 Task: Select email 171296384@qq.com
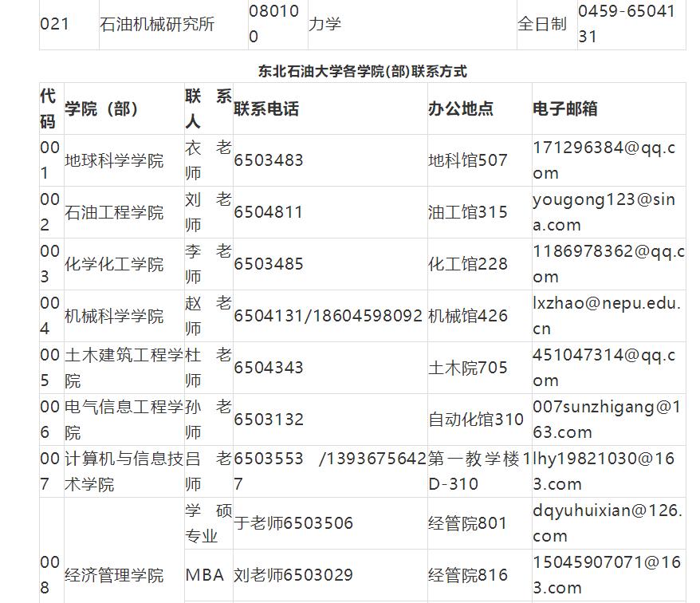click(x=604, y=160)
